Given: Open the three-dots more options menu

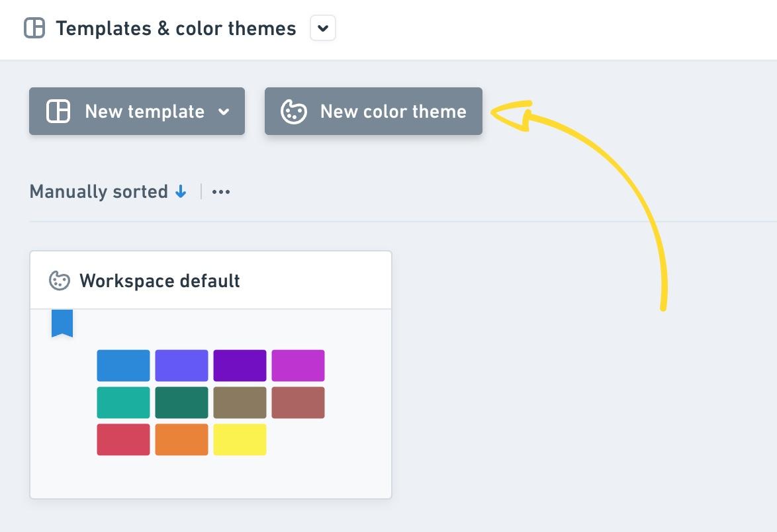Looking at the screenshot, I should (221, 192).
